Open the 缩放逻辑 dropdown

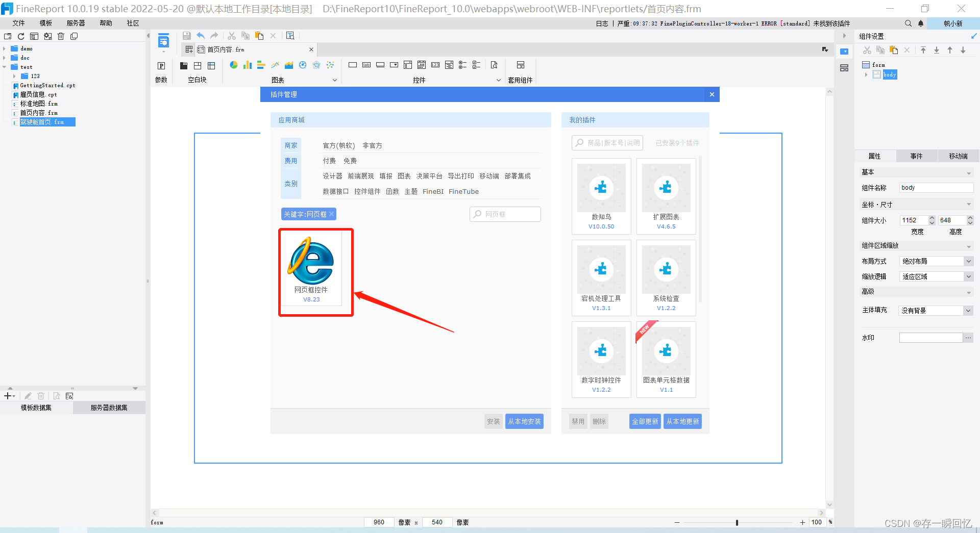968,276
